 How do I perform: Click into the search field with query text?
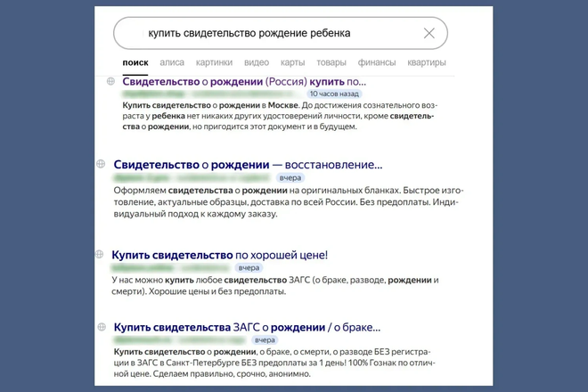[280, 33]
